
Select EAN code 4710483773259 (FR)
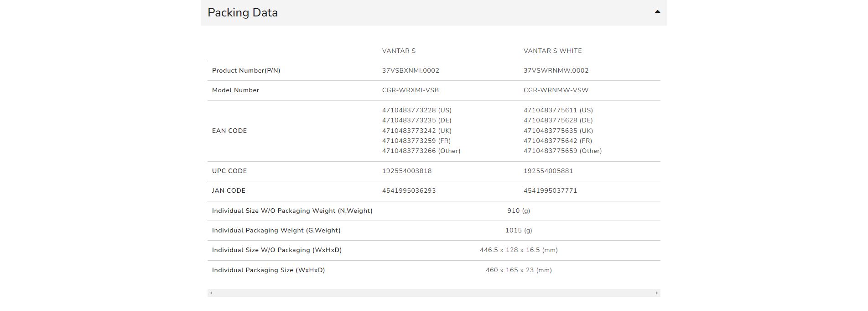click(x=416, y=141)
